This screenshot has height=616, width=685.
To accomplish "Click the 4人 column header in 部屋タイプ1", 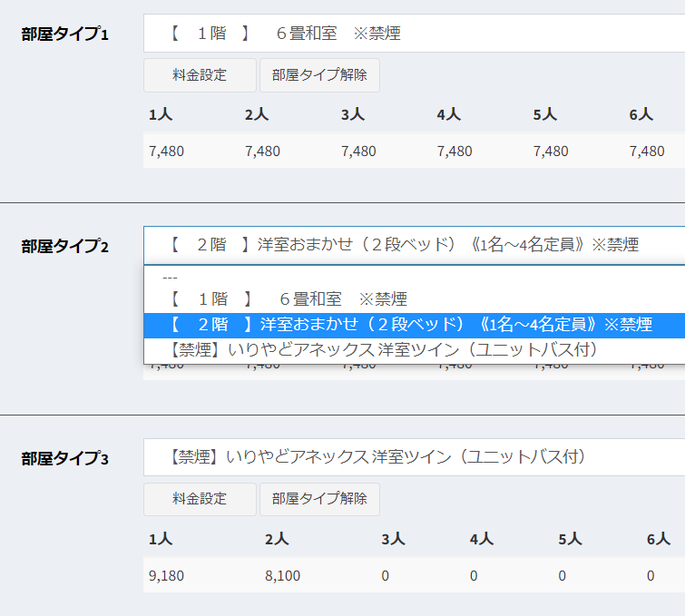I will coord(449,114).
